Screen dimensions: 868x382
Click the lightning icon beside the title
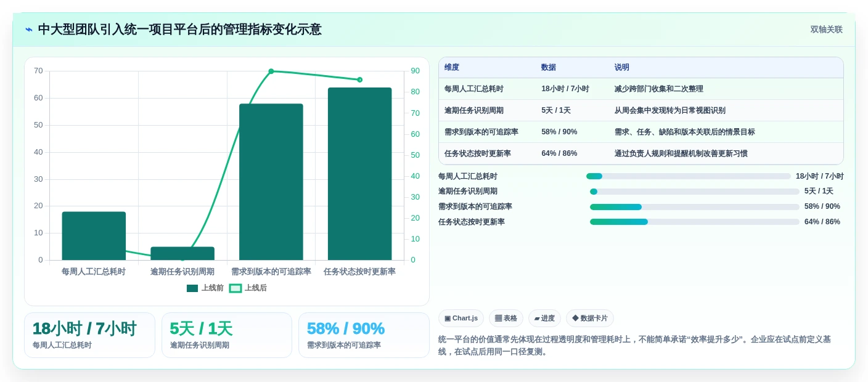click(29, 30)
